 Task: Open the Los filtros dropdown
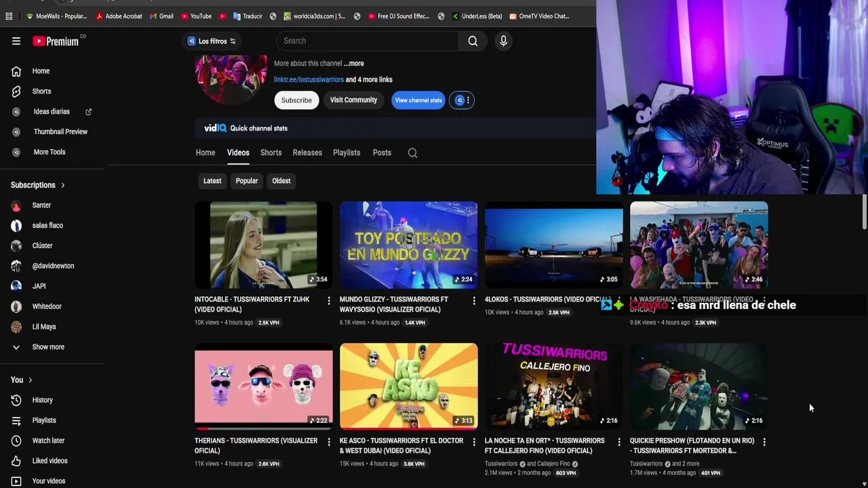pyautogui.click(x=212, y=41)
